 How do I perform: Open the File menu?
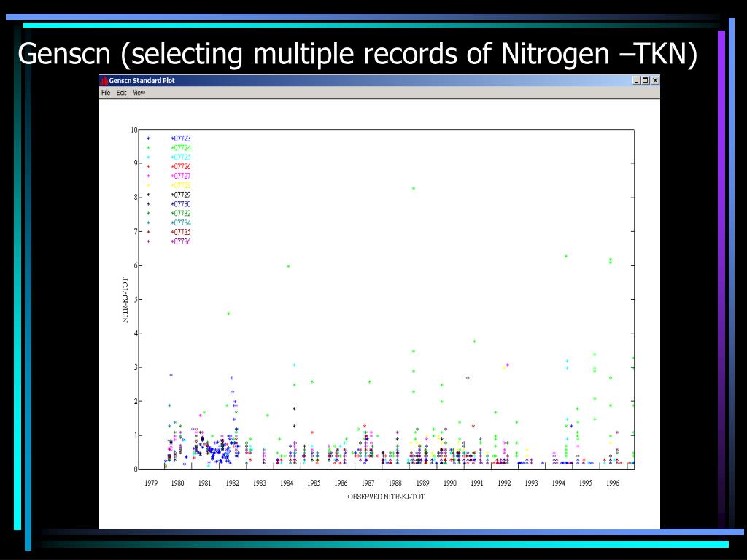point(106,93)
